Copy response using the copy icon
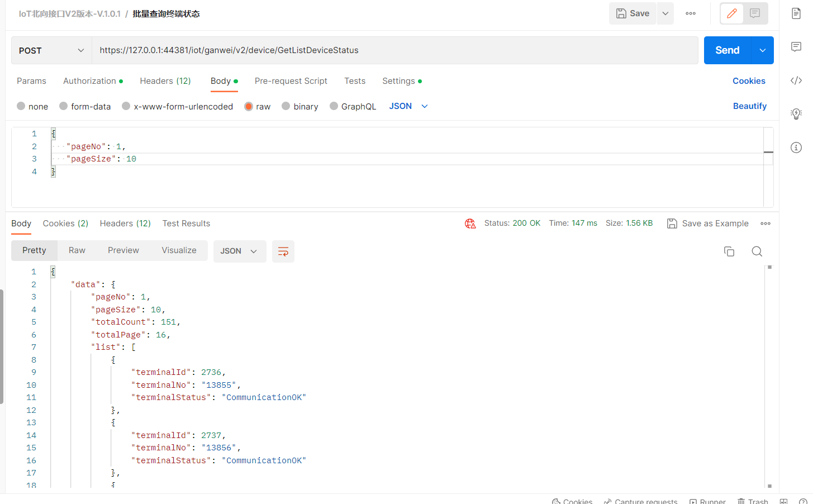 tap(729, 251)
